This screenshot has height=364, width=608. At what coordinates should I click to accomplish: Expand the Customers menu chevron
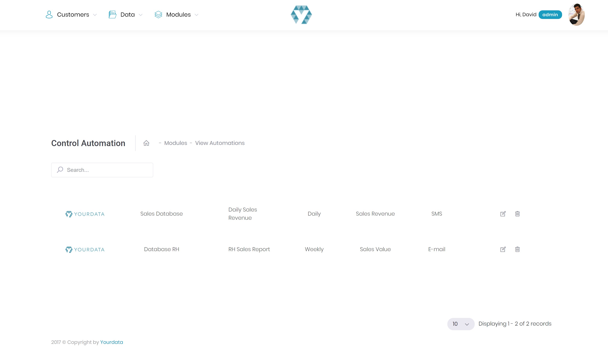95,15
